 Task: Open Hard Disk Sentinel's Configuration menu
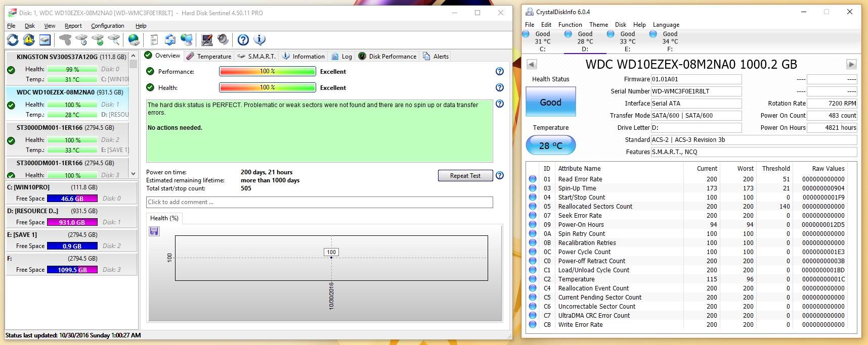pos(107,26)
